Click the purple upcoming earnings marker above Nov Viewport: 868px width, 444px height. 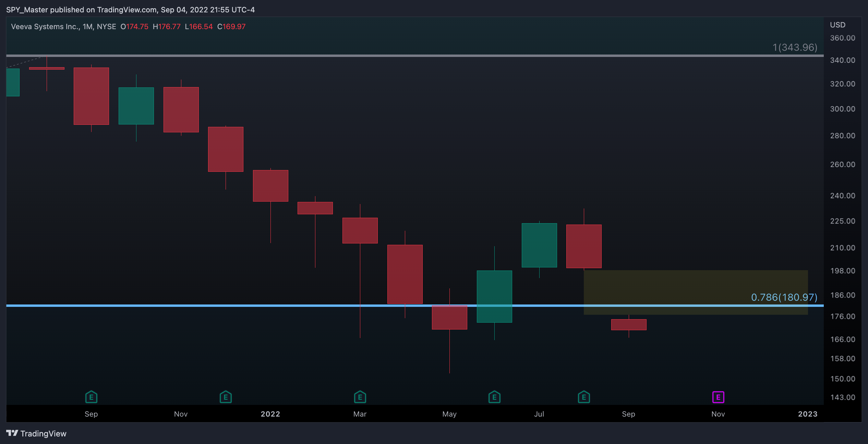coord(718,397)
